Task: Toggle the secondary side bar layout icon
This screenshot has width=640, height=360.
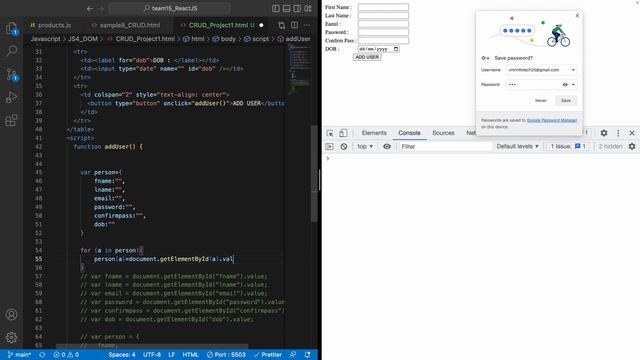Action: pyautogui.click(x=297, y=8)
